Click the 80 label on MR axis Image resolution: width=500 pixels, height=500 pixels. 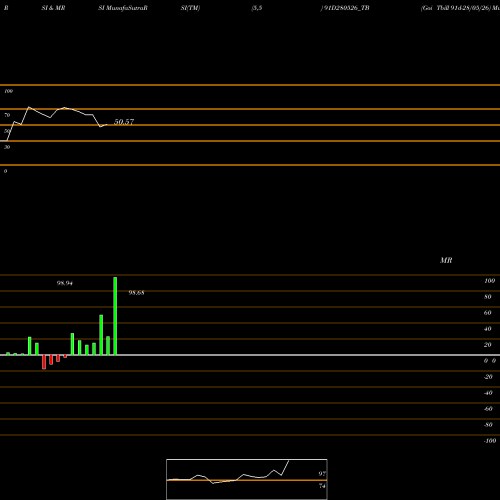click(x=487, y=297)
